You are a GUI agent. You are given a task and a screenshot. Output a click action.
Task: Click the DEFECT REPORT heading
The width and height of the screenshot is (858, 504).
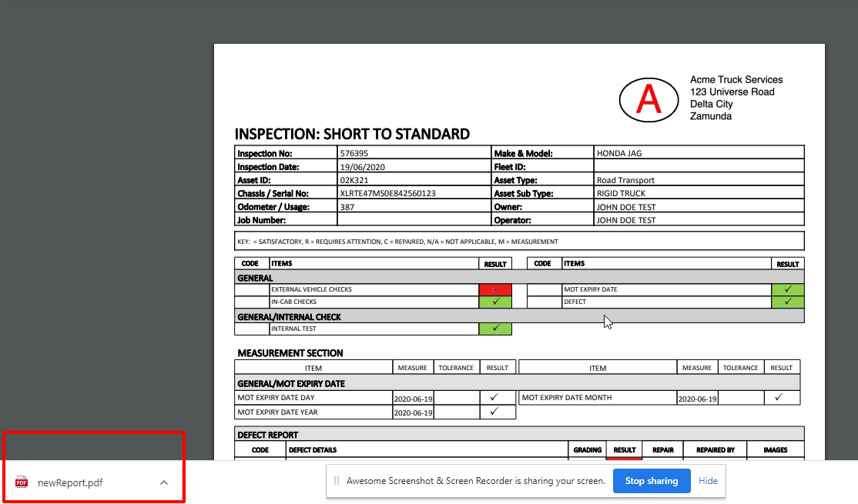click(267, 435)
